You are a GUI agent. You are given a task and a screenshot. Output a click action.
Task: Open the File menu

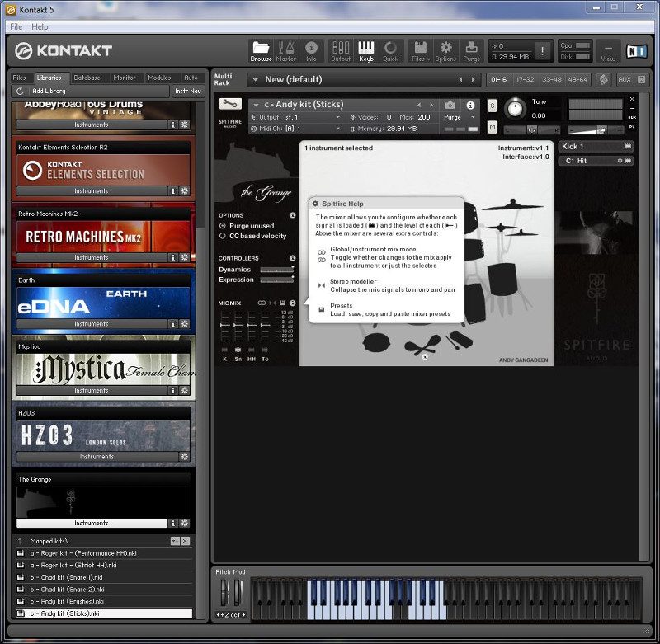tap(16, 26)
